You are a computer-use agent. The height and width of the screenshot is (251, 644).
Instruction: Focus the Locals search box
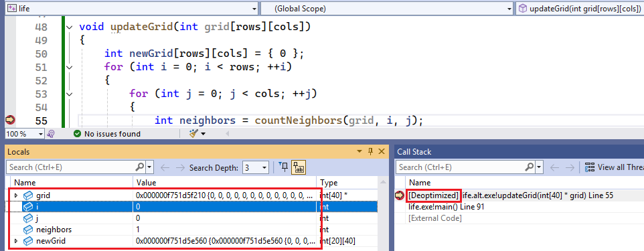pos(71,167)
